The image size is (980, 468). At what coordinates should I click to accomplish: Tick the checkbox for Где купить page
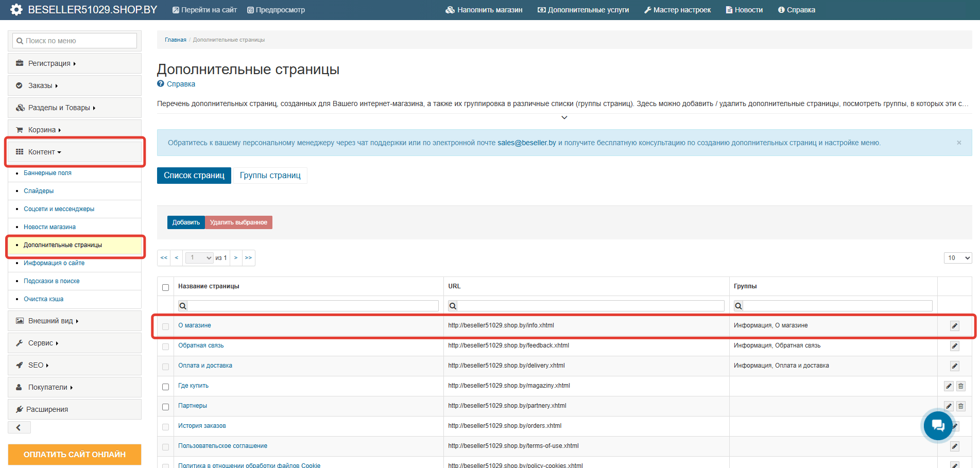[x=166, y=387]
